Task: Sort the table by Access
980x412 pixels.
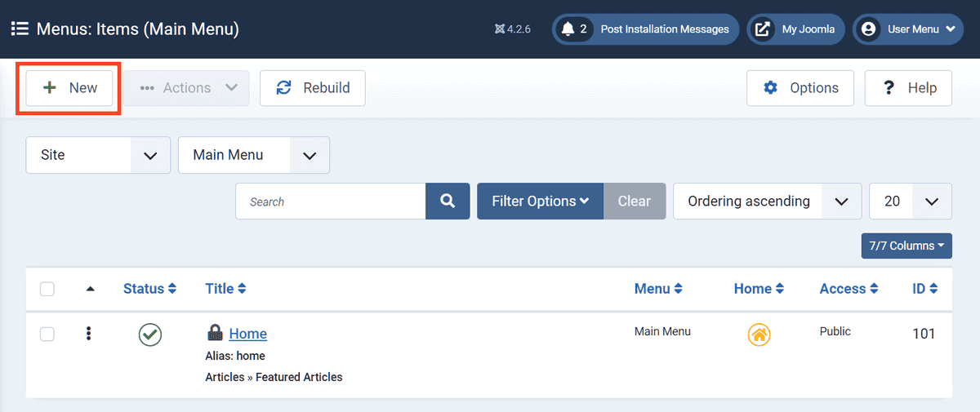Action: 849,289
